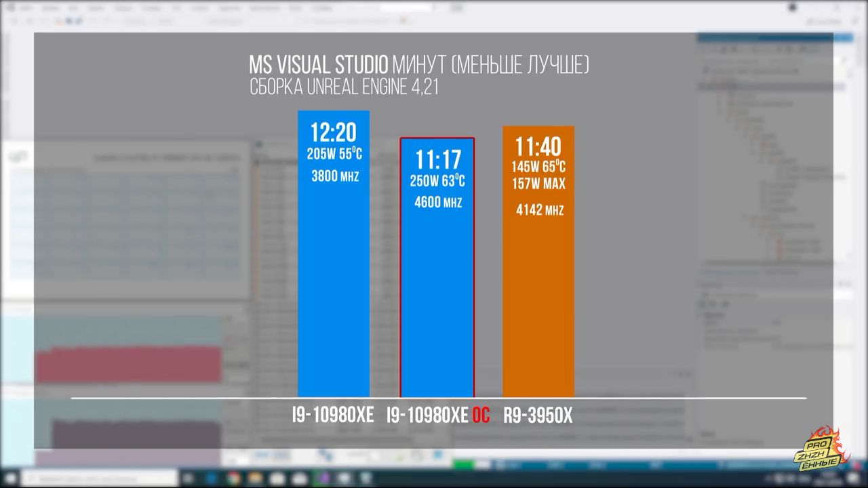Click the R9-3950X axis label

pos(538,415)
